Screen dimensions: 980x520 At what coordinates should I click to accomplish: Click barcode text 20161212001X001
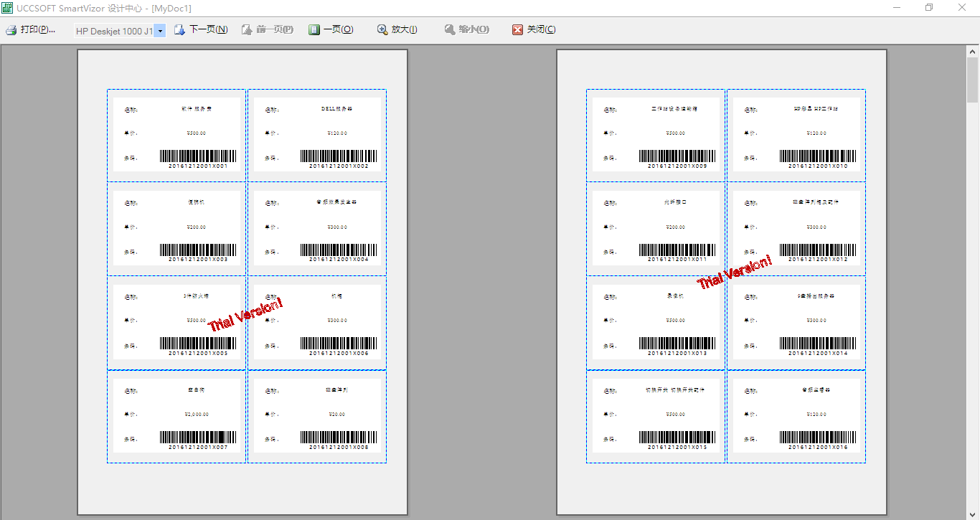198,166
